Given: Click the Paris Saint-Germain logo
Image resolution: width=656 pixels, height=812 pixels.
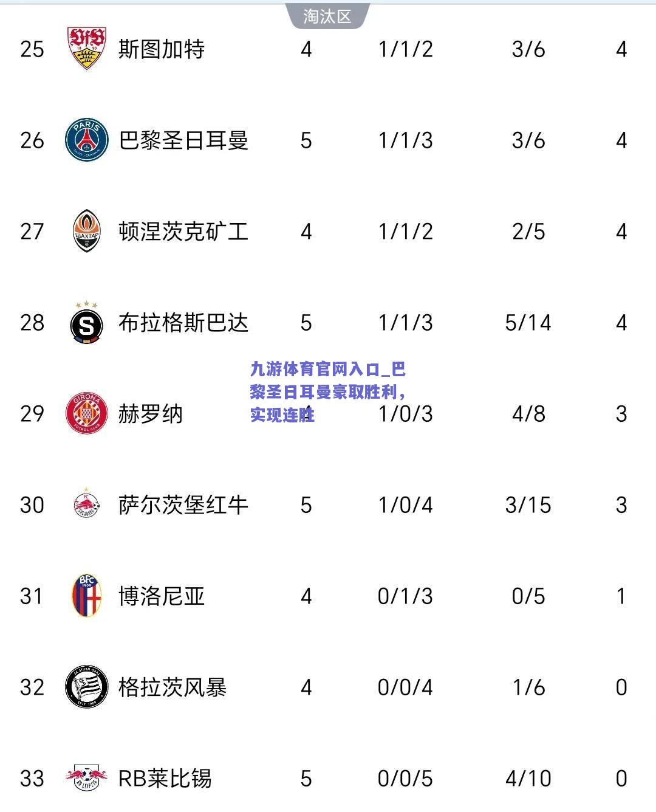Looking at the screenshot, I should click(x=87, y=140).
